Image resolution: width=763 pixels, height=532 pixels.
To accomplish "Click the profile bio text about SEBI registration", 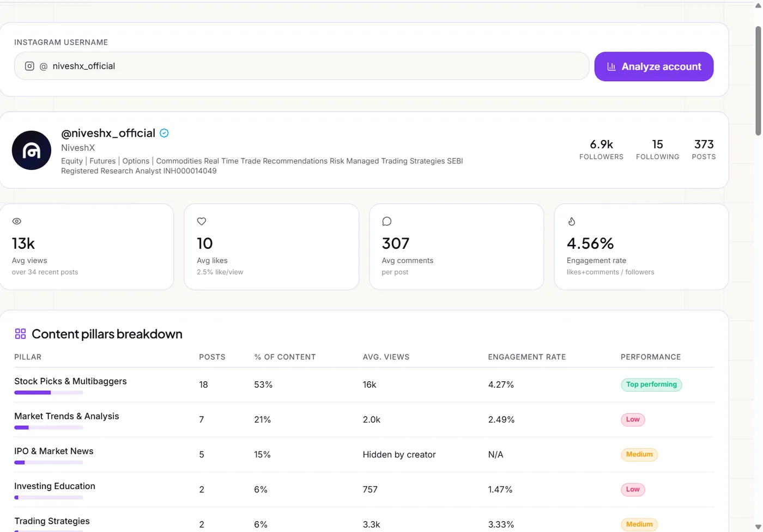I will [x=262, y=166].
